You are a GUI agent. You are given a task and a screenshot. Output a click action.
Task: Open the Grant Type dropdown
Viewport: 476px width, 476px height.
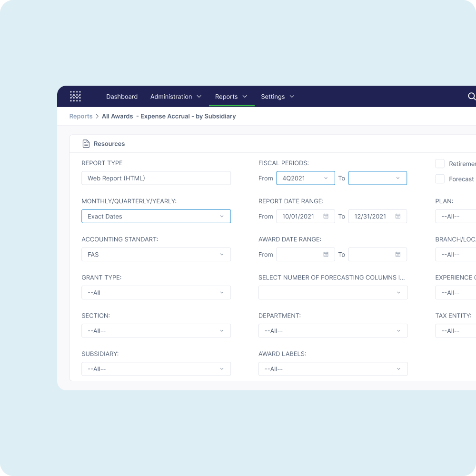(x=156, y=292)
